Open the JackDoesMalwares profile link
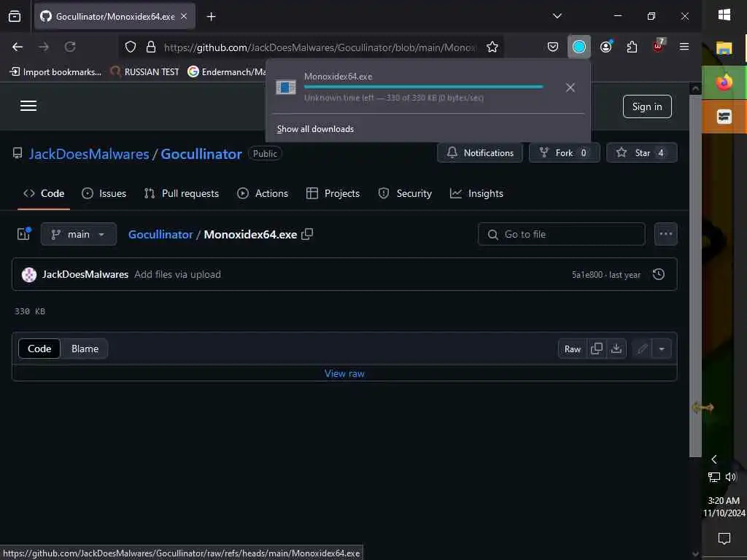Viewport: 747px width, 560px height. coord(89,155)
